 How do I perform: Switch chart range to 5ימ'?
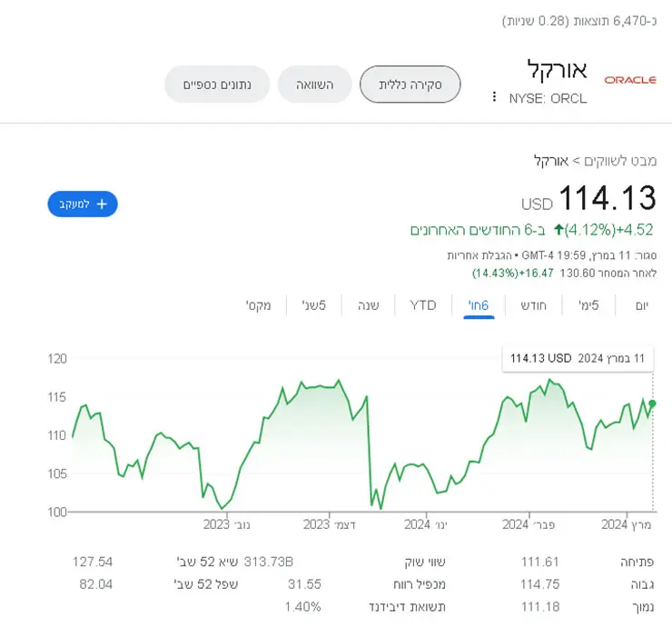588,305
